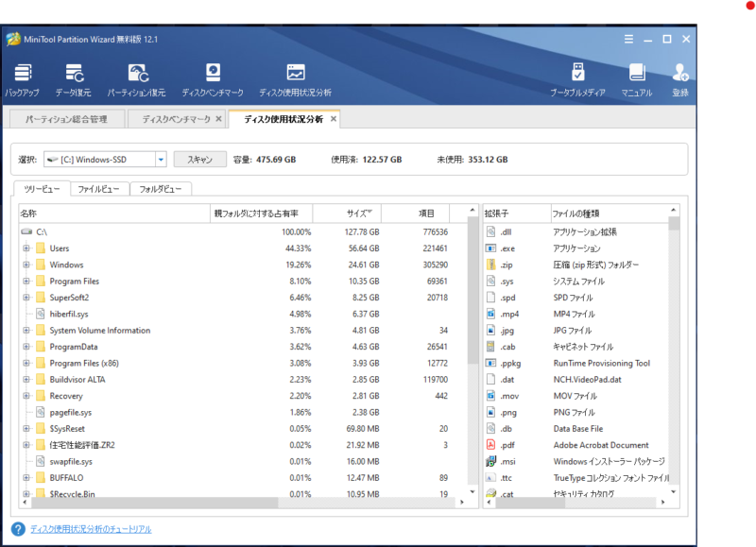Screen dimensions: 756x547
Task: Sort by ファイルの種類 column header
Action: (x=610, y=213)
